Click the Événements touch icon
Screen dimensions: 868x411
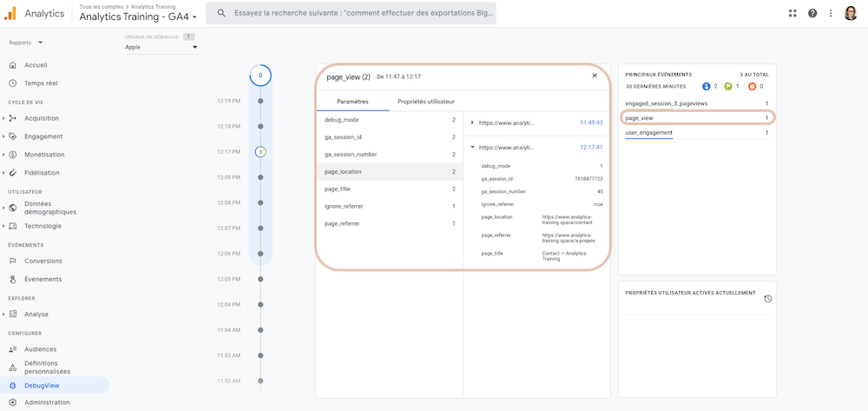click(x=13, y=279)
